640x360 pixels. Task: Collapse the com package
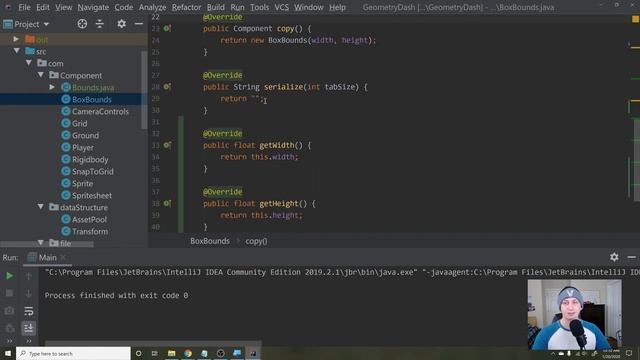coord(29,63)
